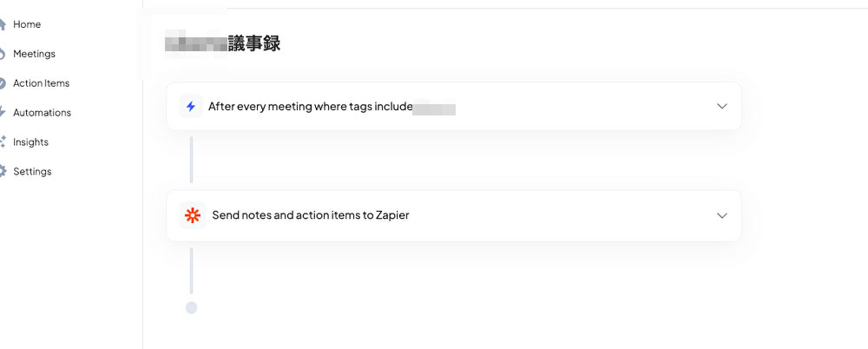The height and width of the screenshot is (349, 868).
Task: Go to the Meetings page
Action: click(x=35, y=54)
